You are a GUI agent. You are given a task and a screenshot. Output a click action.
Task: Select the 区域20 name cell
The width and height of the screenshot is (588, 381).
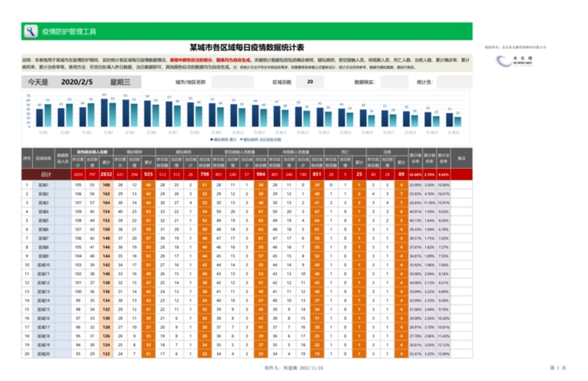click(x=45, y=353)
